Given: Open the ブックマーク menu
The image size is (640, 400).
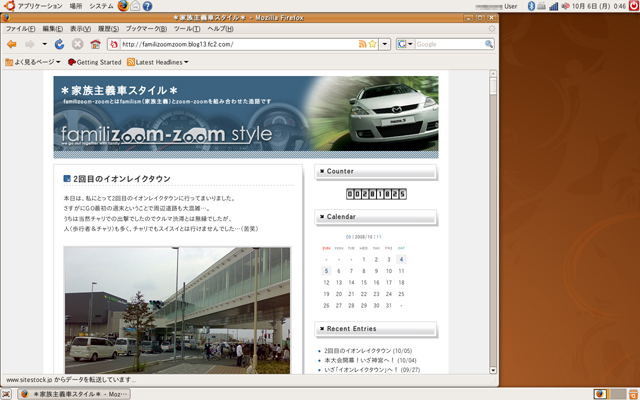Looking at the screenshot, I should click(146, 29).
